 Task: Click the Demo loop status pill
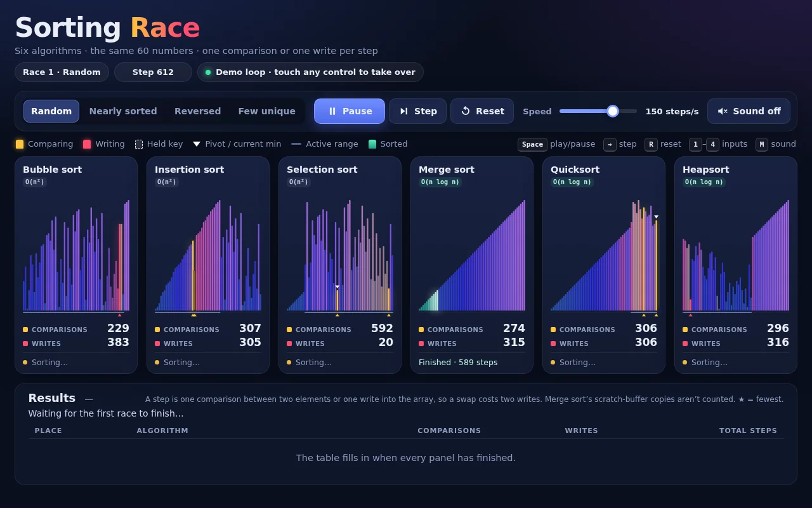coord(310,72)
